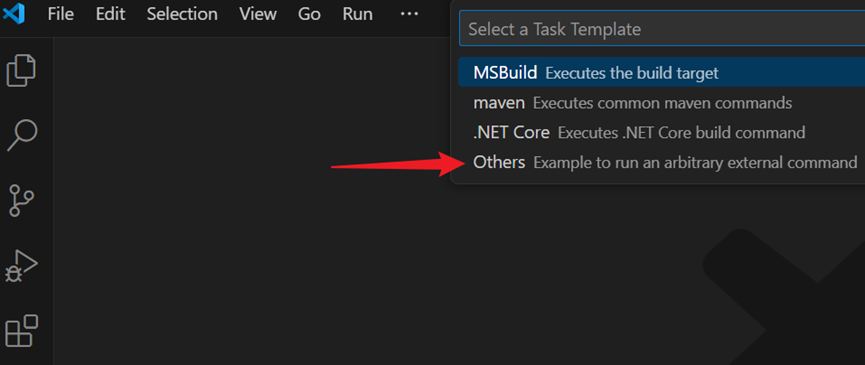Viewport: 865px width, 365px height.
Task: Open the View menu
Action: 258,14
